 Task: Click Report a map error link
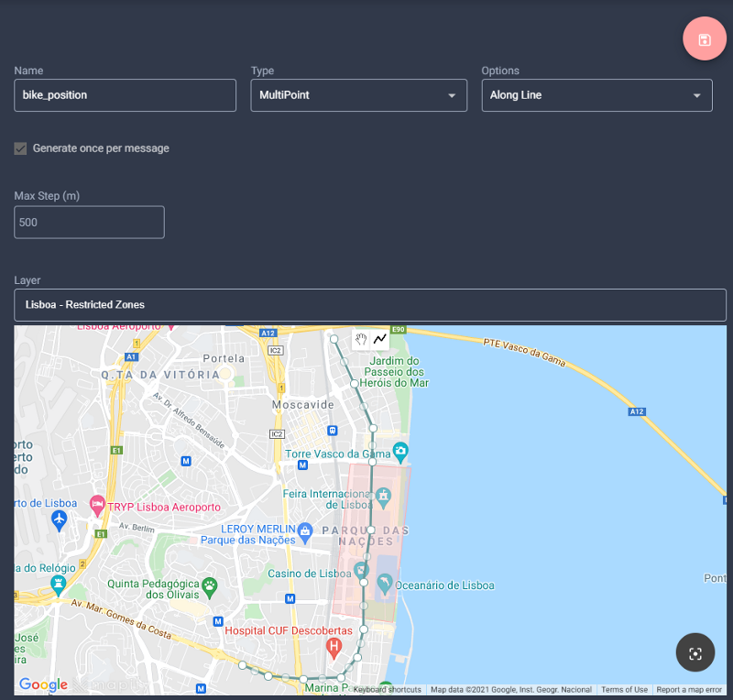pos(689,690)
